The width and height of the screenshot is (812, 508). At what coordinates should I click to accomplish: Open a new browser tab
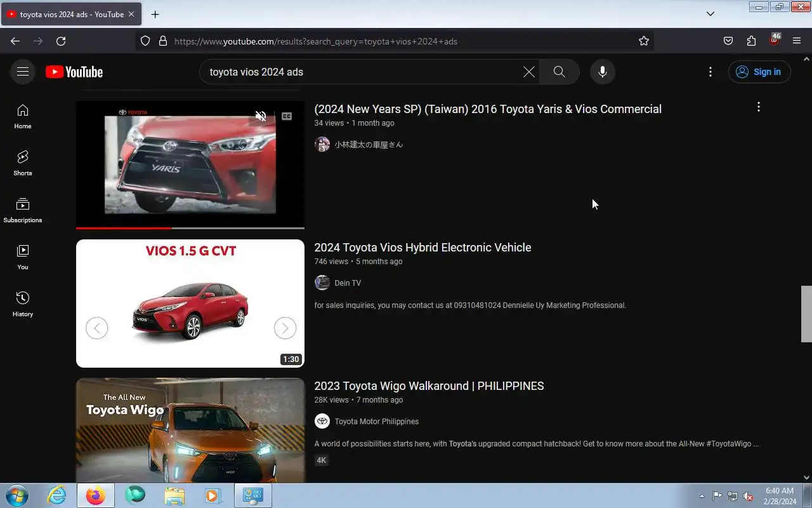[x=155, y=14]
